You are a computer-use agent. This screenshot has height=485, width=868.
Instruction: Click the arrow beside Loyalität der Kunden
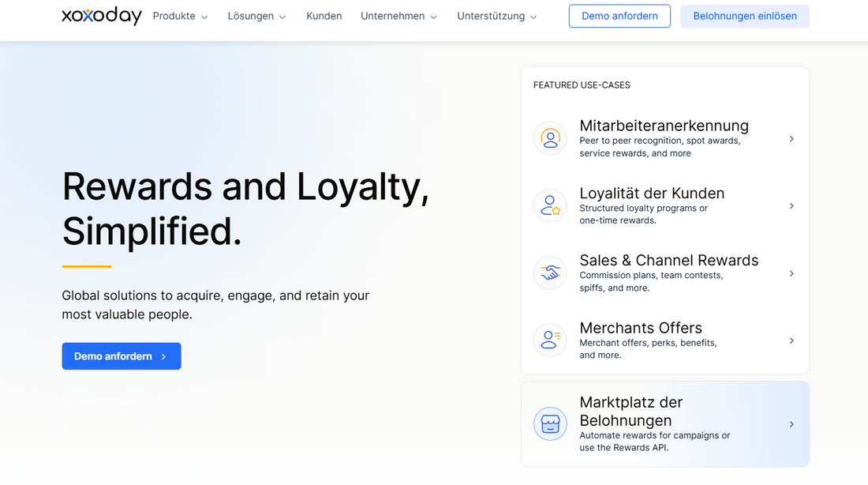click(x=791, y=205)
